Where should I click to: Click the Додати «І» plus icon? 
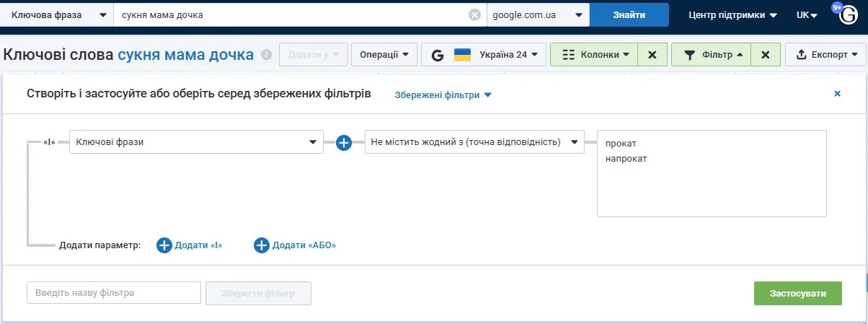coord(164,245)
